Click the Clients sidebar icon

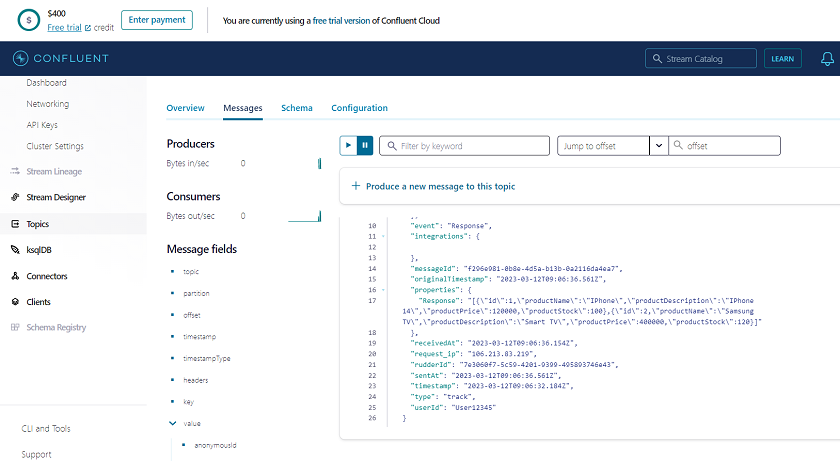point(15,302)
